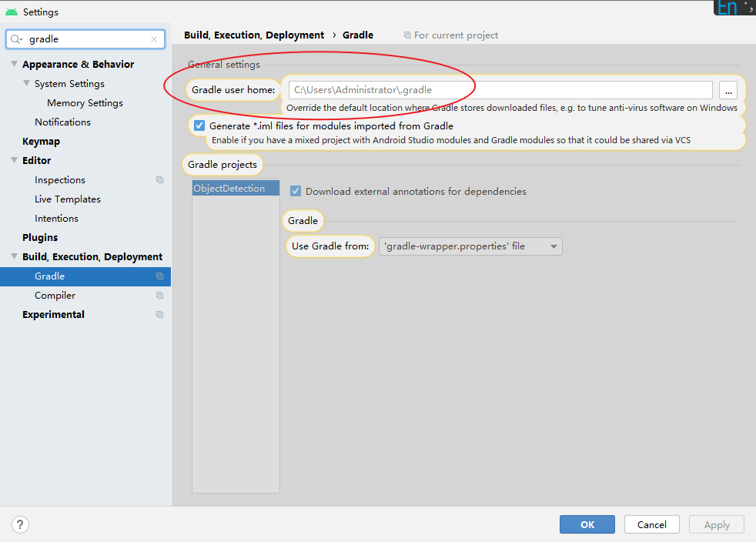This screenshot has height=542, width=756.
Task: Collapse the Editor section
Action: click(x=15, y=160)
